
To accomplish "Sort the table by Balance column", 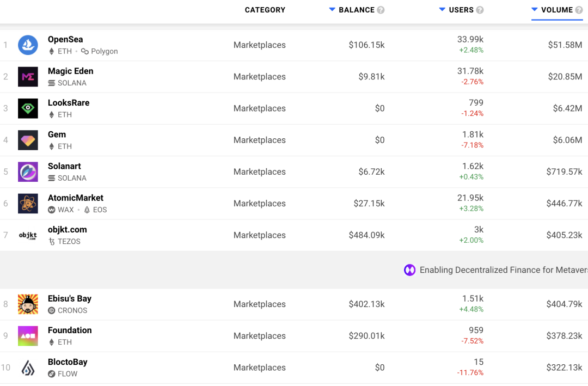I will click(356, 10).
